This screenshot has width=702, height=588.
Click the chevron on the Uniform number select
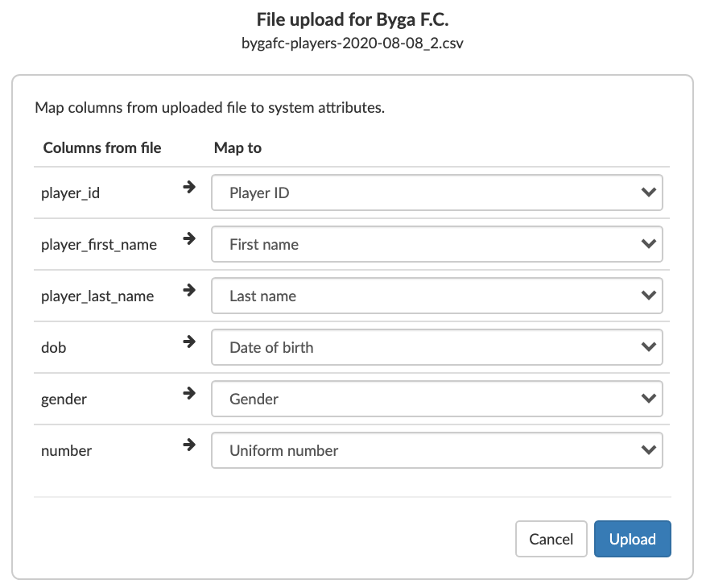tap(649, 450)
